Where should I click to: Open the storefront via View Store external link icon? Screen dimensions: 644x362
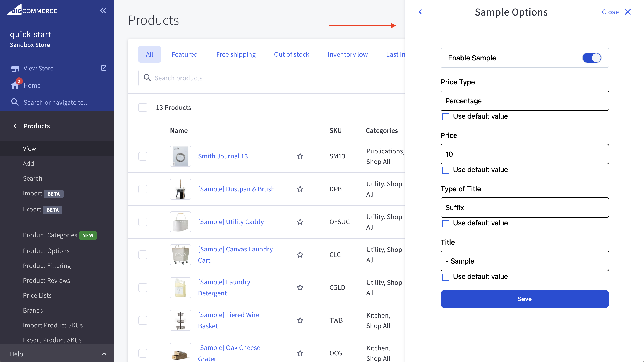point(104,68)
